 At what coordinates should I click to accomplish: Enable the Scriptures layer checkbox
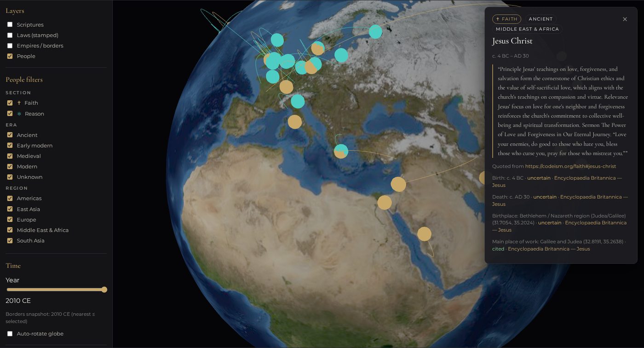10,24
